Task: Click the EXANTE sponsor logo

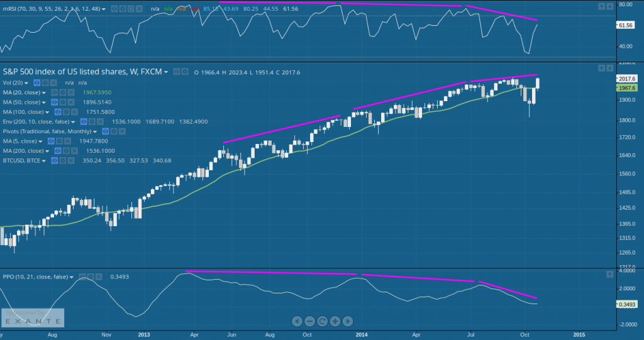Action: tap(32, 319)
